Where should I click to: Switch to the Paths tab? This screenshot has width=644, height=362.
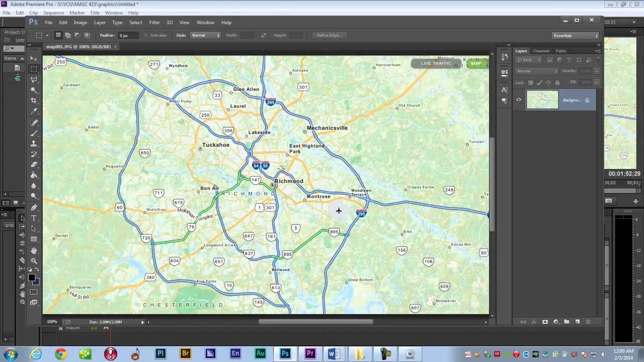click(561, 51)
